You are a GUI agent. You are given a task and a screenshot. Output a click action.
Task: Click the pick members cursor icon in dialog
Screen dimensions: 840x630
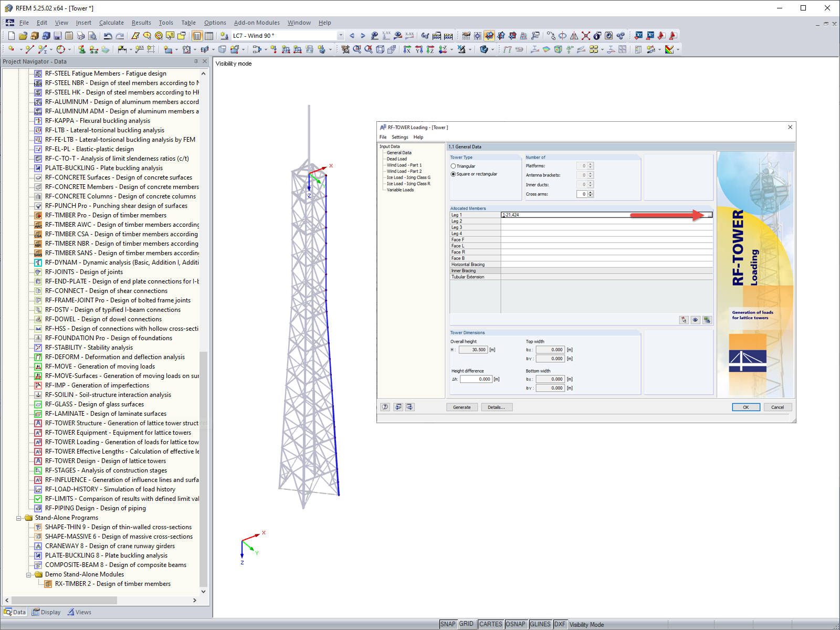[684, 320]
